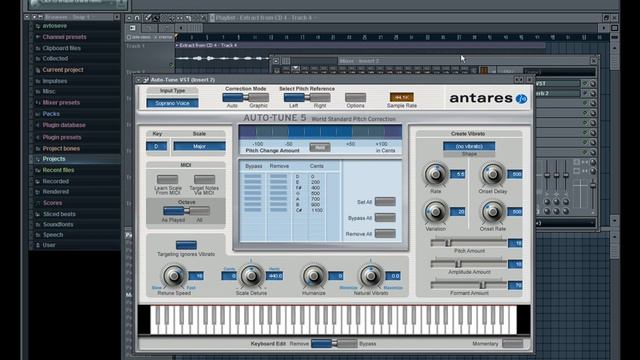The image size is (640, 360).
Task: Click a key on the Auto-Tune piano keyboard
Action: (333, 320)
